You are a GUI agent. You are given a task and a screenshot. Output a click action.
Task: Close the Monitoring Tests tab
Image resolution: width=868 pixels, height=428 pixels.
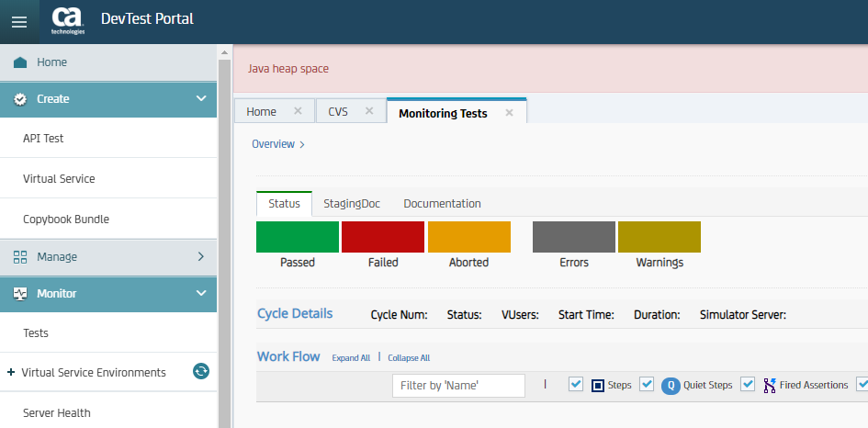[x=509, y=113]
